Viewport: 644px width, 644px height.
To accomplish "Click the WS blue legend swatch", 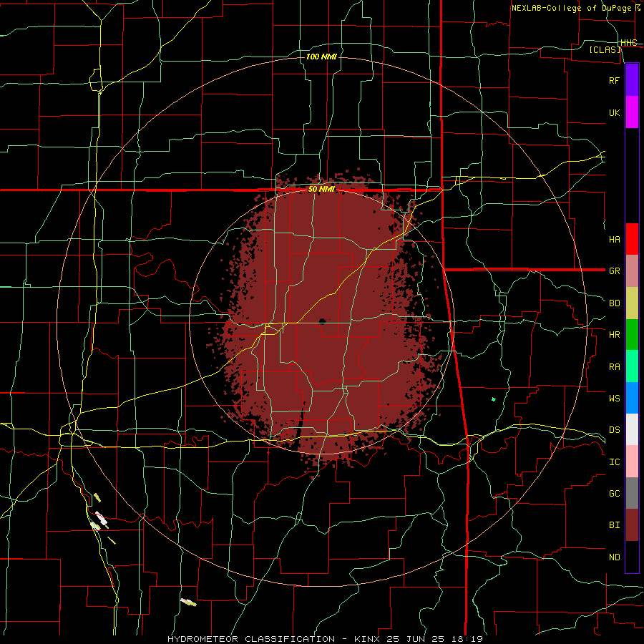I will tap(632, 398).
